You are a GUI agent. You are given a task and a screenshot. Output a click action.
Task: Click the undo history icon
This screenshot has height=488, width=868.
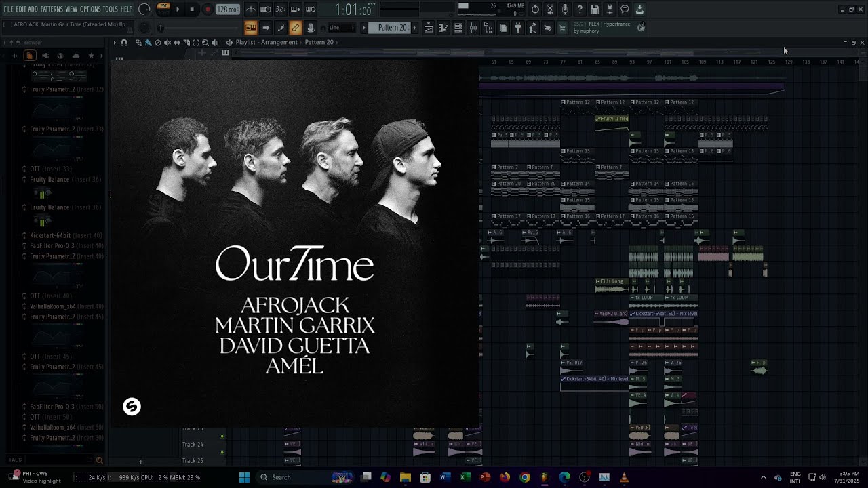[x=535, y=9]
